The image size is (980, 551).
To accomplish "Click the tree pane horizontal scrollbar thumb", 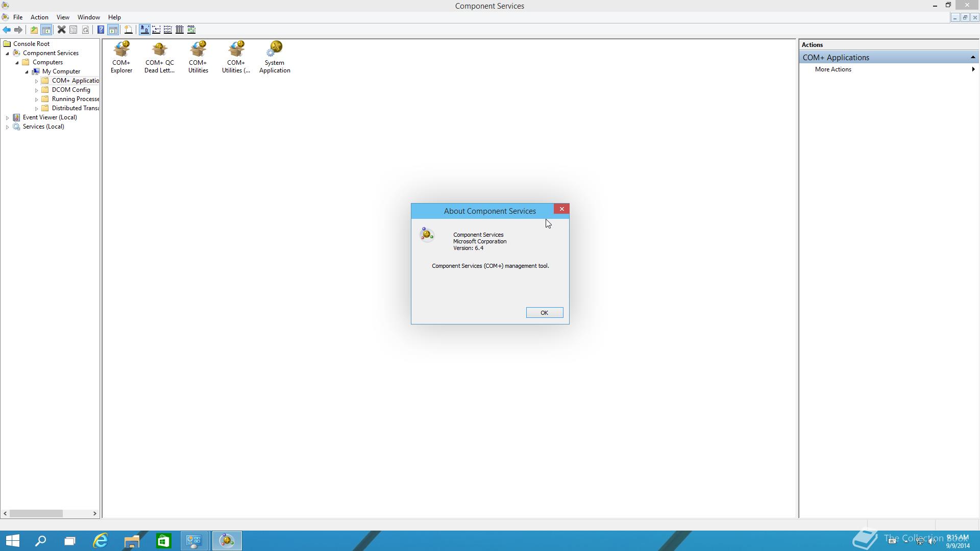I will coord(36,514).
